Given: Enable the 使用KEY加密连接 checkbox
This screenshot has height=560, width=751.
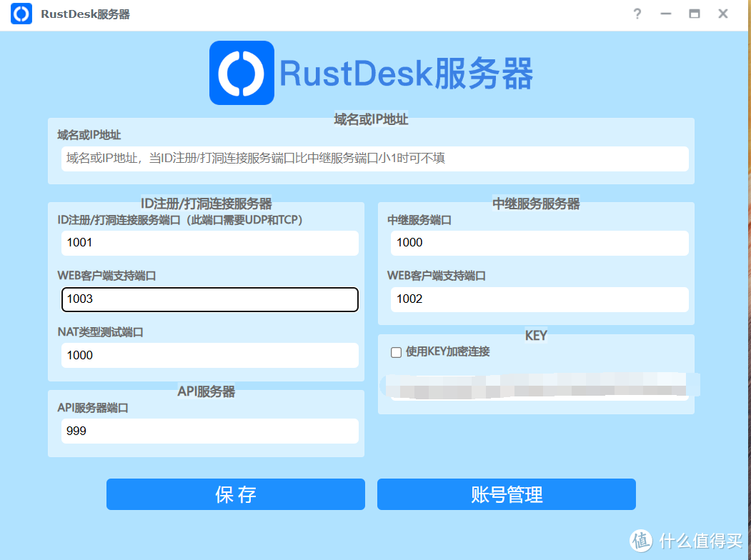Looking at the screenshot, I should [396, 352].
